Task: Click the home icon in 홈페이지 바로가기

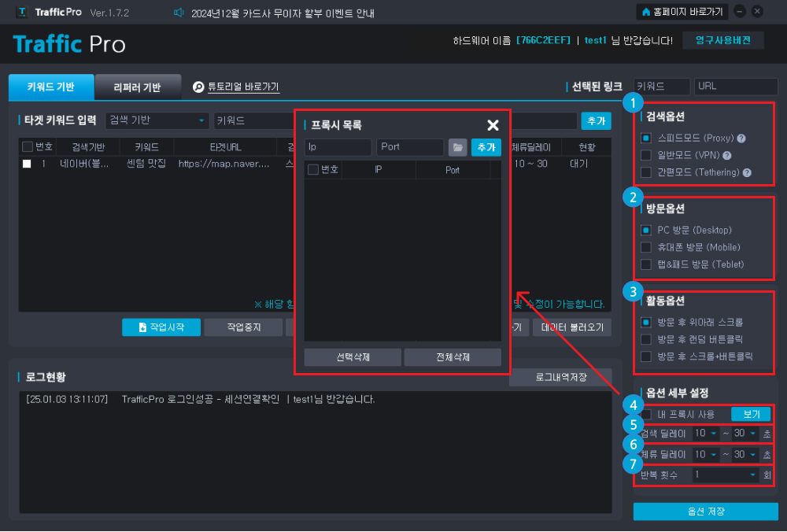Action: click(x=646, y=12)
